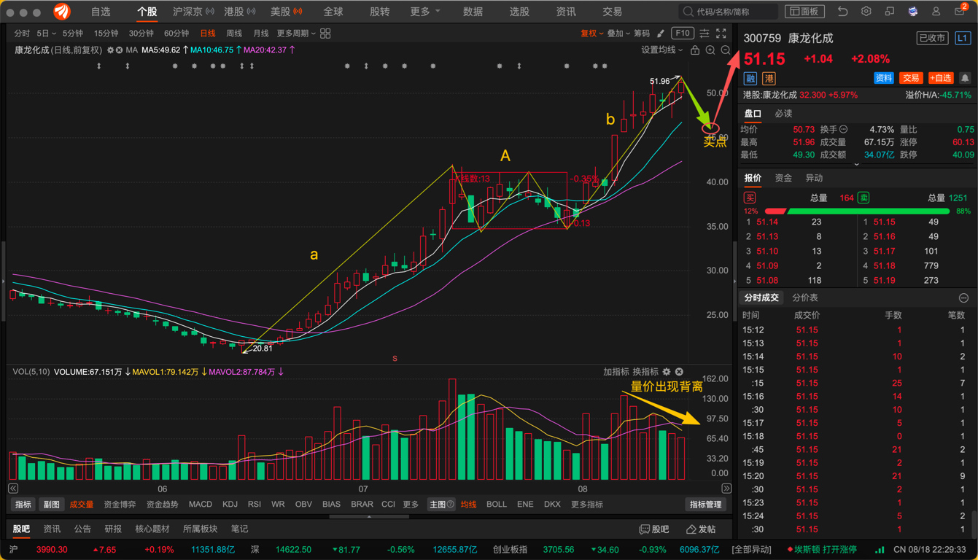Click the 发帖 post button
Viewport: 978px width, 560px height.
701,529
